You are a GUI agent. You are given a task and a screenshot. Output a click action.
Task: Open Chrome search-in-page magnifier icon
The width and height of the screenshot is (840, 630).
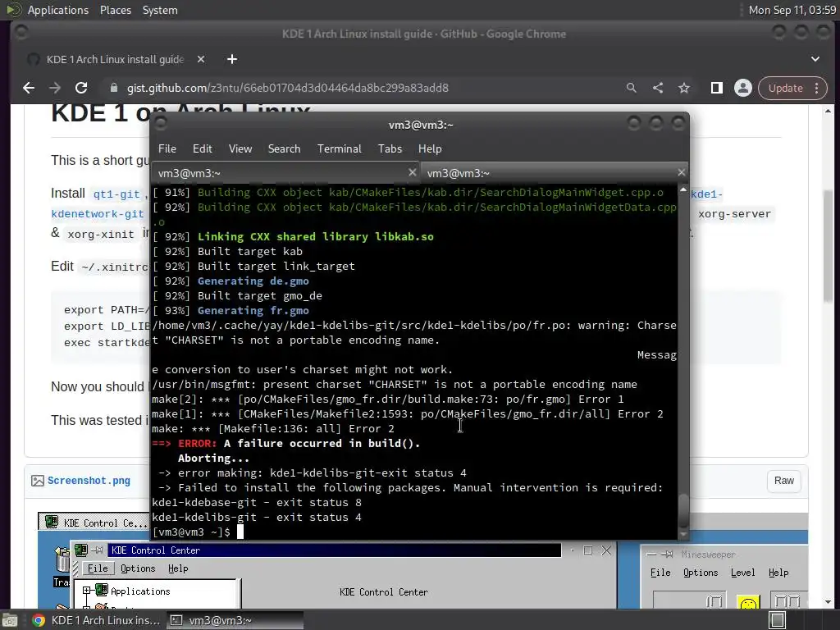pos(632,88)
